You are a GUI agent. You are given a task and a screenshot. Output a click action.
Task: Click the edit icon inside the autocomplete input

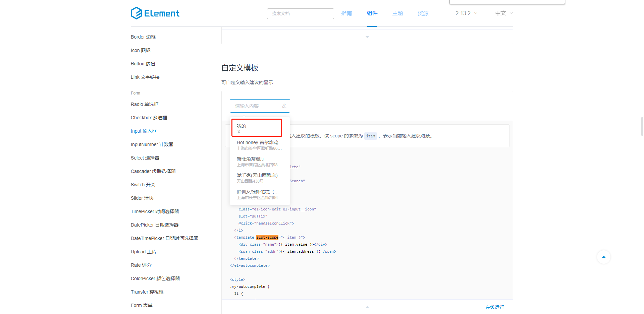point(284,106)
